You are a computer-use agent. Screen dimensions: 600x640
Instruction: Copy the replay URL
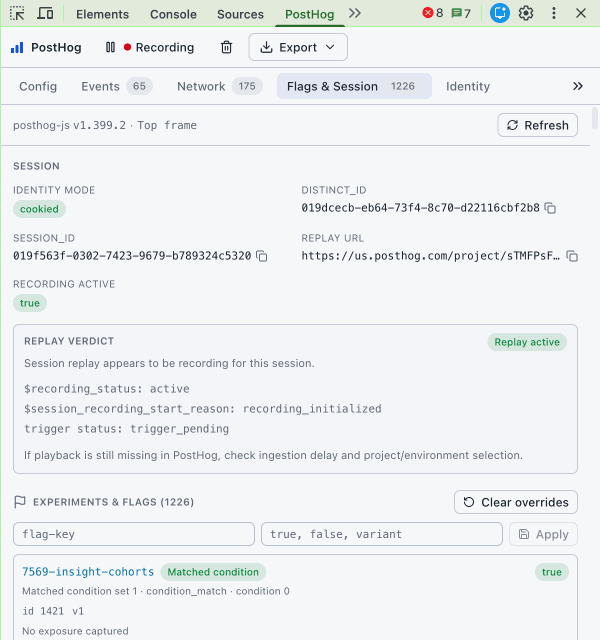click(x=572, y=256)
